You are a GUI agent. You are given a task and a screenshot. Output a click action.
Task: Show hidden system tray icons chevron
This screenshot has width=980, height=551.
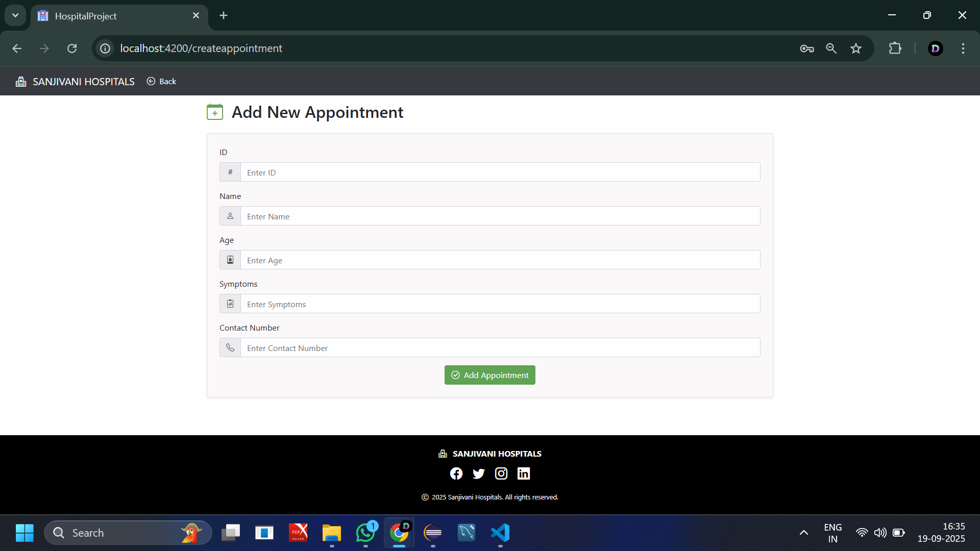[x=803, y=533]
